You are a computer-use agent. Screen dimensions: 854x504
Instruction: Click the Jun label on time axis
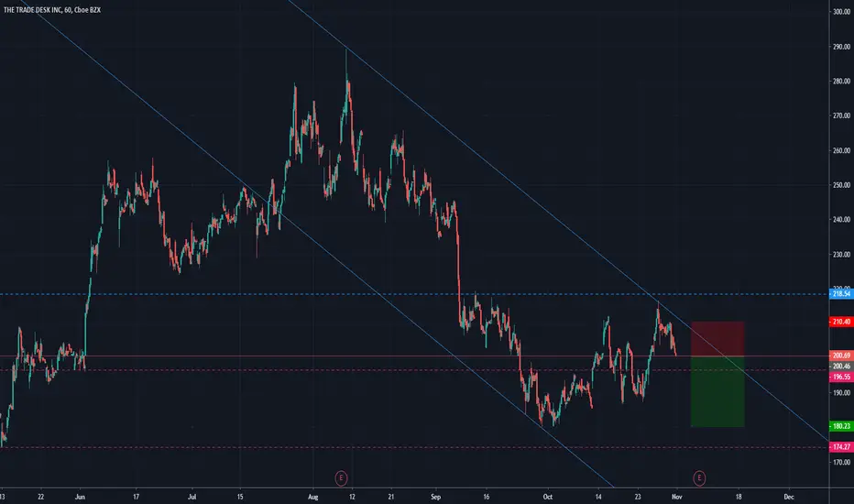point(80,497)
